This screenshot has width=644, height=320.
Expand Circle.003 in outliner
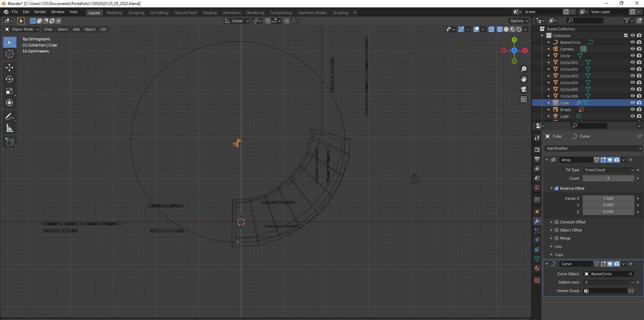point(549,76)
